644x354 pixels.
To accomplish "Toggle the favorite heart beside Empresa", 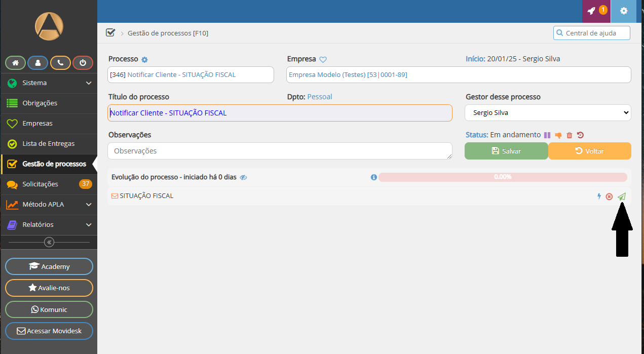I will coord(323,60).
